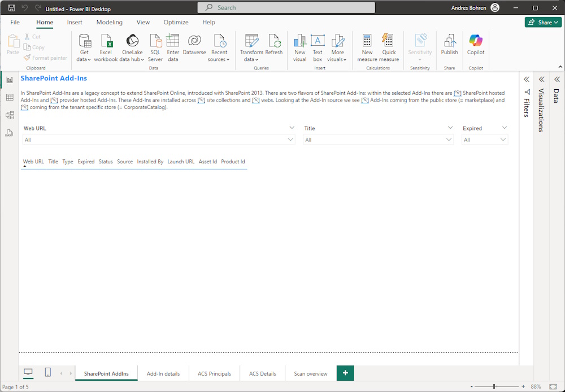The image size is (565, 392).
Task: Click the Share button
Action: tap(543, 23)
